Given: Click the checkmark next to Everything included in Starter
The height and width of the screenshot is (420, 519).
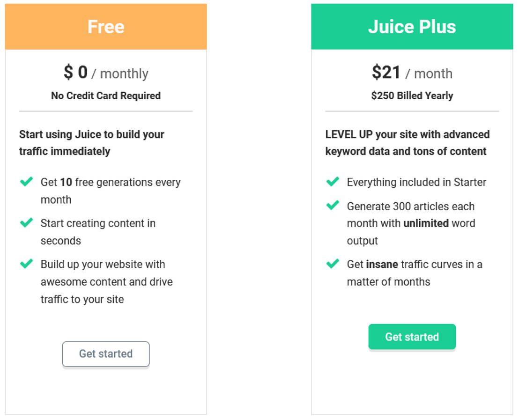Looking at the screenshot, I should click(x=333, y=182).
